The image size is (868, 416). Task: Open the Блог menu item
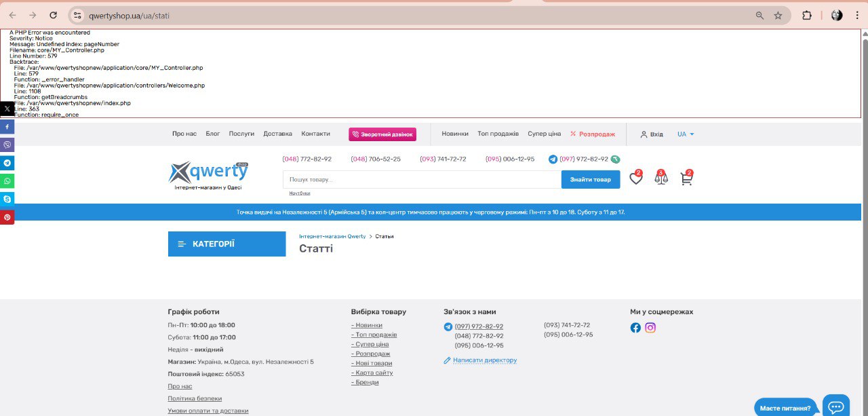pyautogui.click(x=213, y=134)
